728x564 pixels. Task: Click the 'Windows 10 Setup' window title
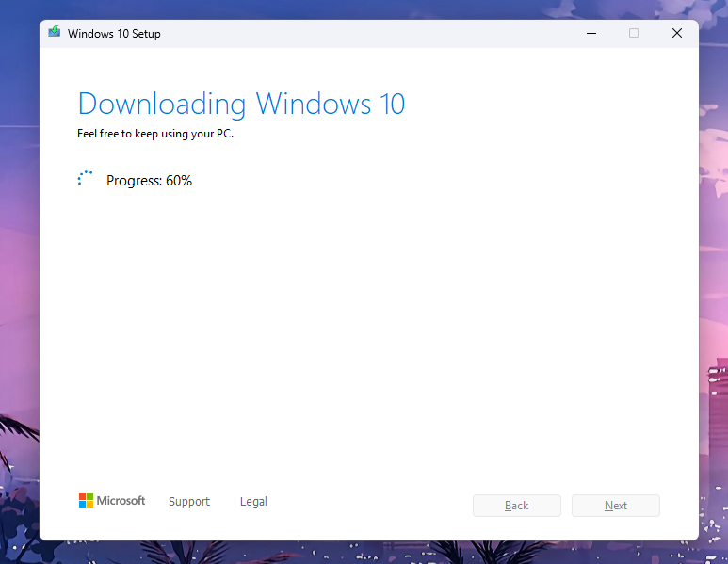114,34
